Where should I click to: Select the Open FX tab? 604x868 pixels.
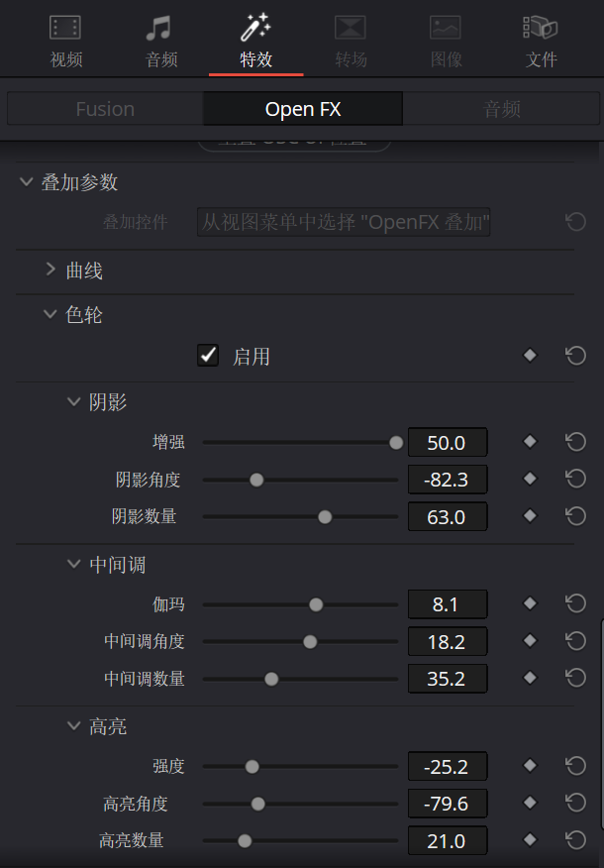303,109
